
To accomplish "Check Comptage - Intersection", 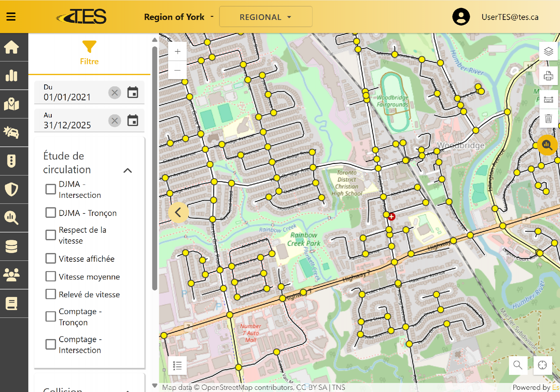I will coord(51,344).
